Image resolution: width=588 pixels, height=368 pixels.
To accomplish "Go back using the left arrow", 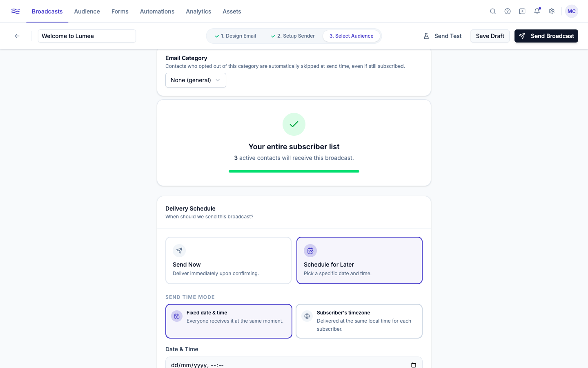I will pos(17,36).
